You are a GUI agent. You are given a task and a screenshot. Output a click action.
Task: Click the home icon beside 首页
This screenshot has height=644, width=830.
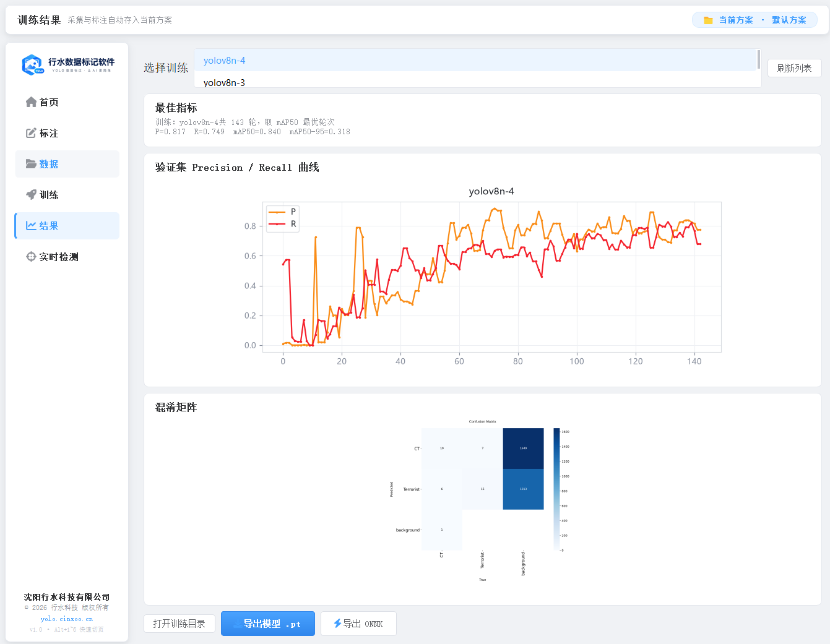[31, 102]
